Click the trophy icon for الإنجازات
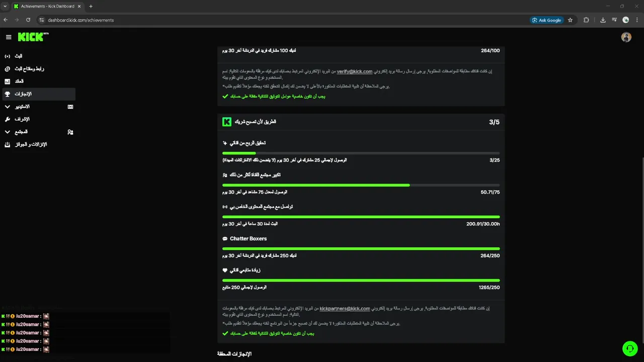The image size is (644, 362). click(x=8, y=94)
